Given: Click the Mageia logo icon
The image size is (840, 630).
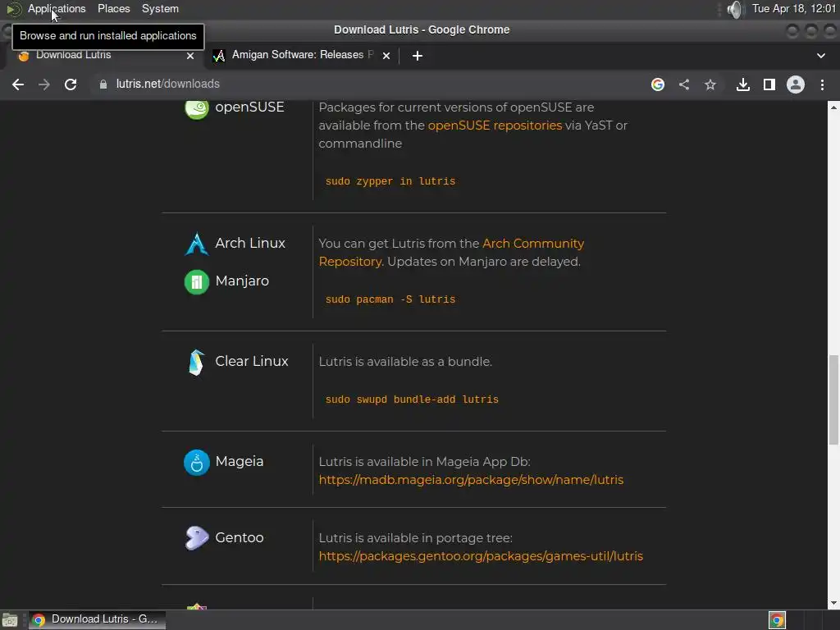Looking at the screenshot, I should [x=197, y=463].
